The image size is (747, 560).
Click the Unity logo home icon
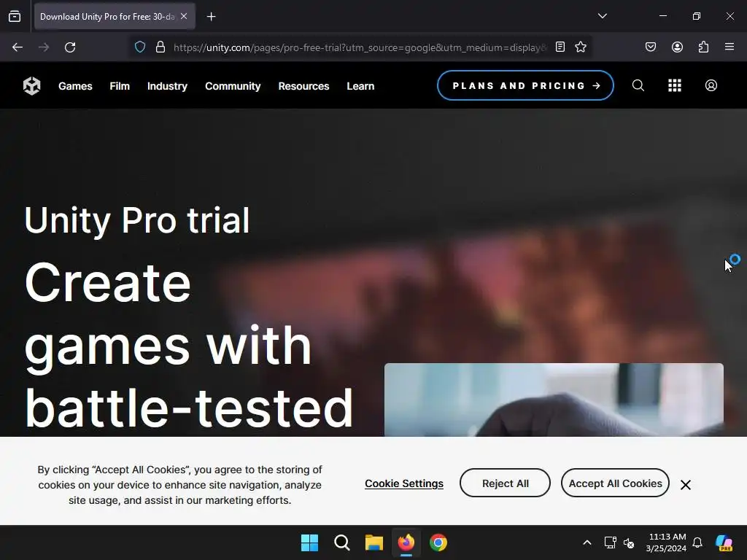pyautogui.click(x=32, y=86)
